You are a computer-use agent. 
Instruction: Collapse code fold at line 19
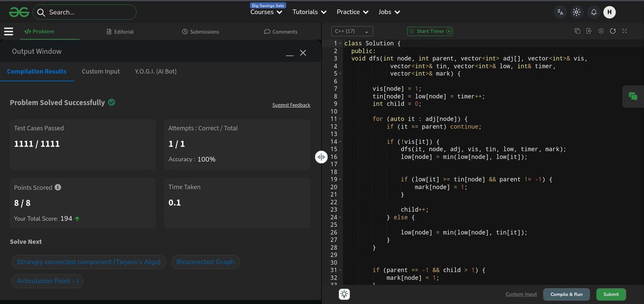click(340, 179)
